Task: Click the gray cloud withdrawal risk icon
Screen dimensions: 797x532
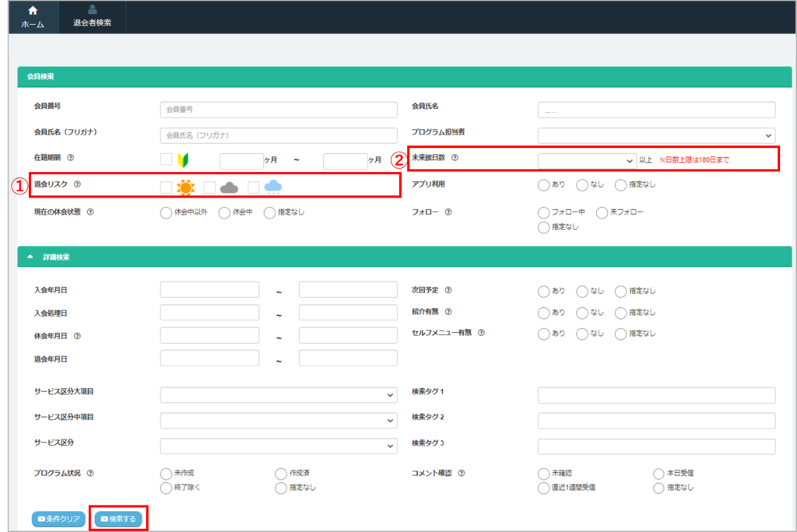Action: (x=229, y=187)
